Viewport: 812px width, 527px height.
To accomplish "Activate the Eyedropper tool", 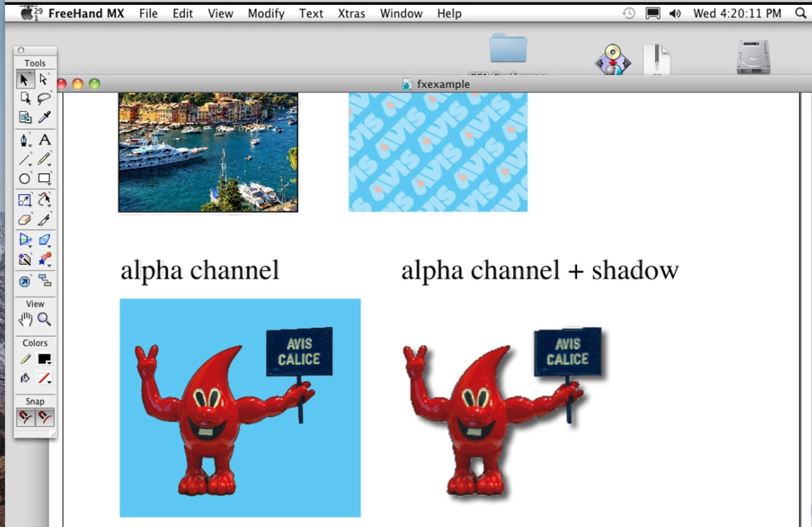I will [44, 117].
